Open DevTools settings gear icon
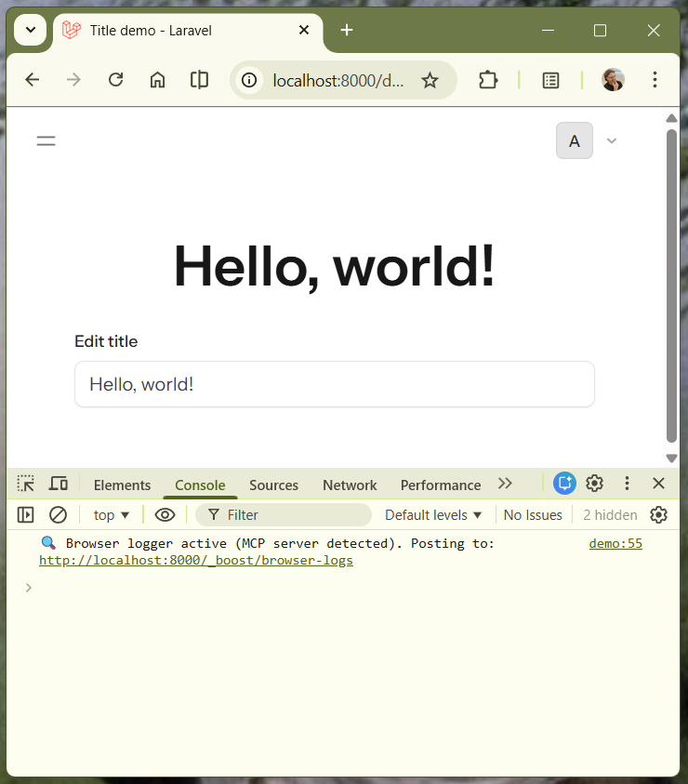This screenshot has width=688, height=784. (x=595, y=484)
